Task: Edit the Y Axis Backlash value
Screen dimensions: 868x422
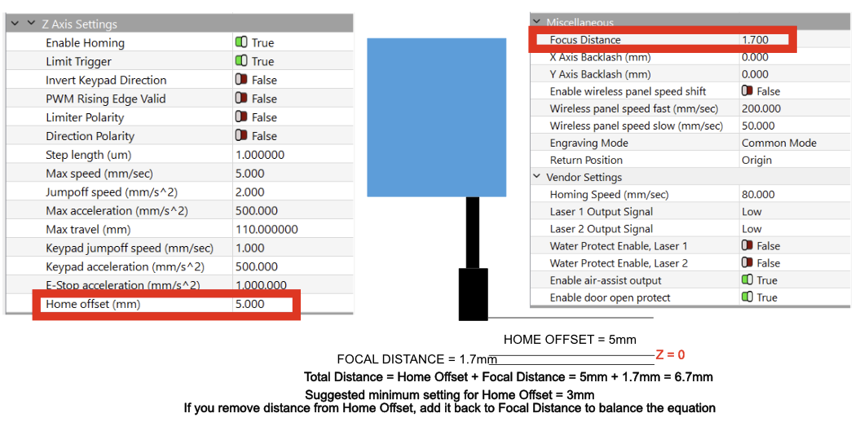Action: click(754, 74)
